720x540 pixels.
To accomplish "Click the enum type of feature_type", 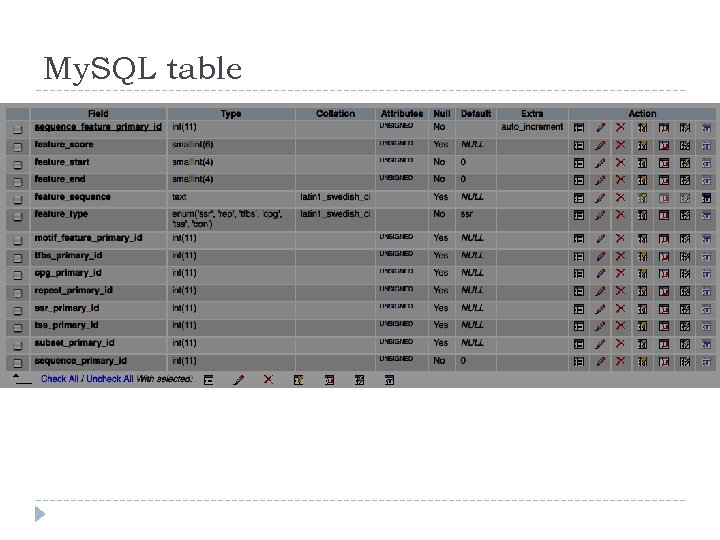I will [227, 219].
